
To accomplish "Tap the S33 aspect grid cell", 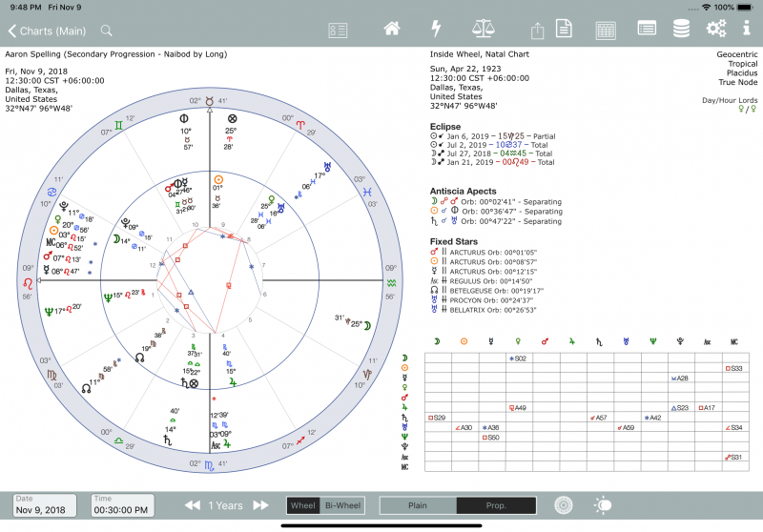I will [735, 369].
